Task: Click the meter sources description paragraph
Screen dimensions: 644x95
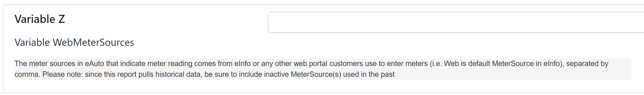Action: (323, 69)
